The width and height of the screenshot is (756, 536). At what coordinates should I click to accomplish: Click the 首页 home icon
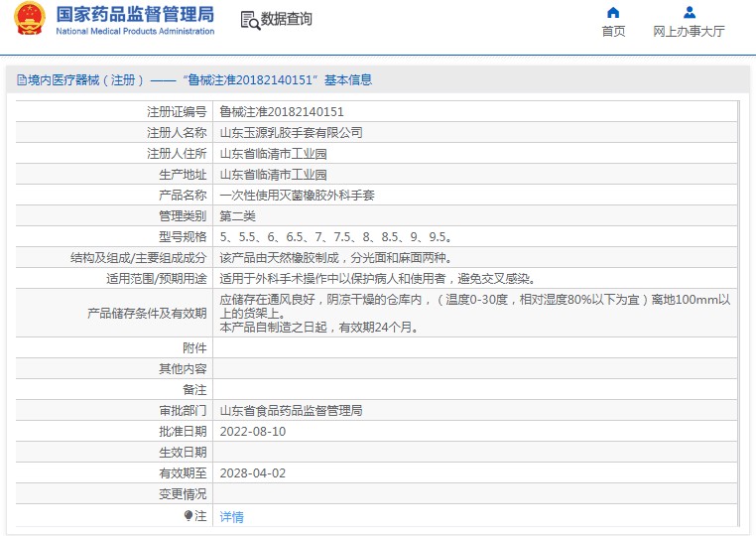pos(613,13)
